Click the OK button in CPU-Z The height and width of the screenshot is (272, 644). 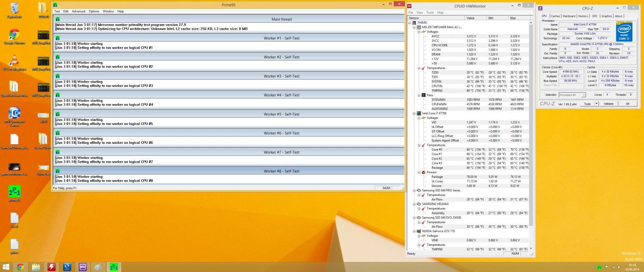pos(627,104)
